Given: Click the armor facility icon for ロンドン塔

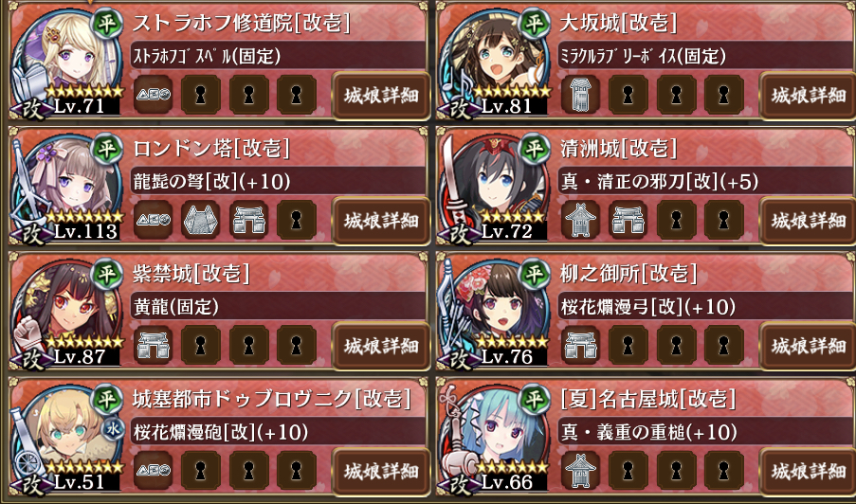Looking at the screenshot, I should click(200, 221).
